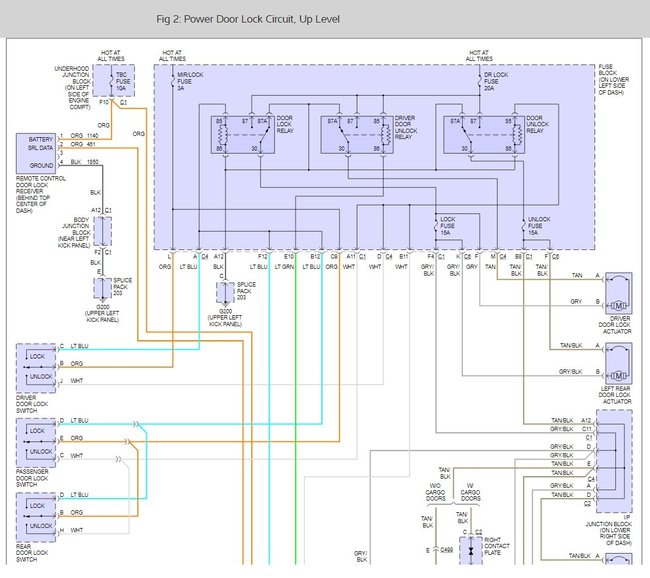The height and width of the screenshot is (578, 650).
Task: Click the Right Contact Plate diode symbol
Action: [x=471, y=551]
